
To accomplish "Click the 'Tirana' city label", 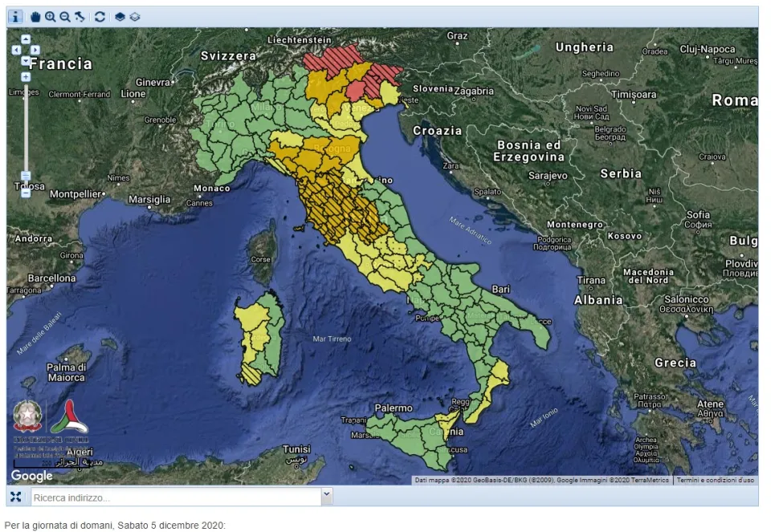I will point(590,280).
